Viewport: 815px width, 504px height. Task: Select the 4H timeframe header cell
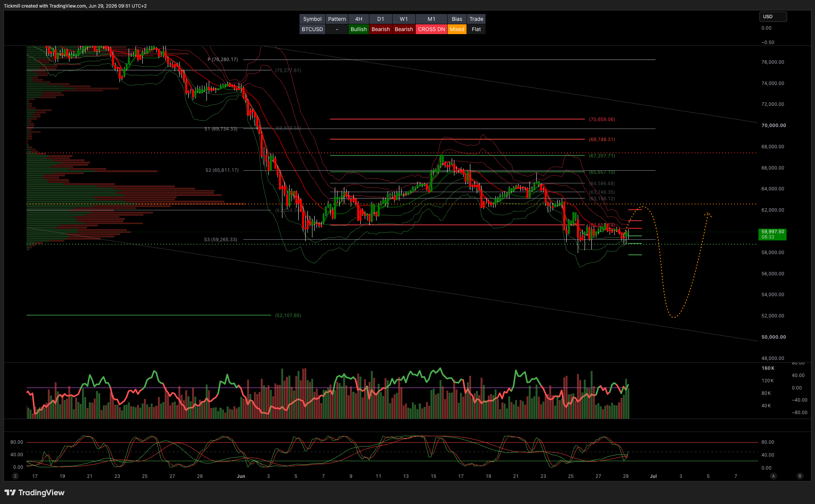359,19
